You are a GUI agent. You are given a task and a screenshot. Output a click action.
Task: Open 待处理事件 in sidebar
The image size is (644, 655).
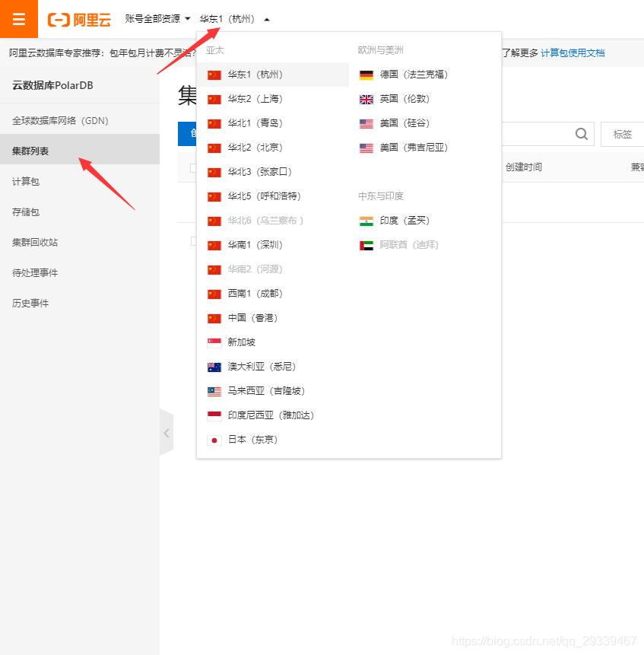coord(80,273)
